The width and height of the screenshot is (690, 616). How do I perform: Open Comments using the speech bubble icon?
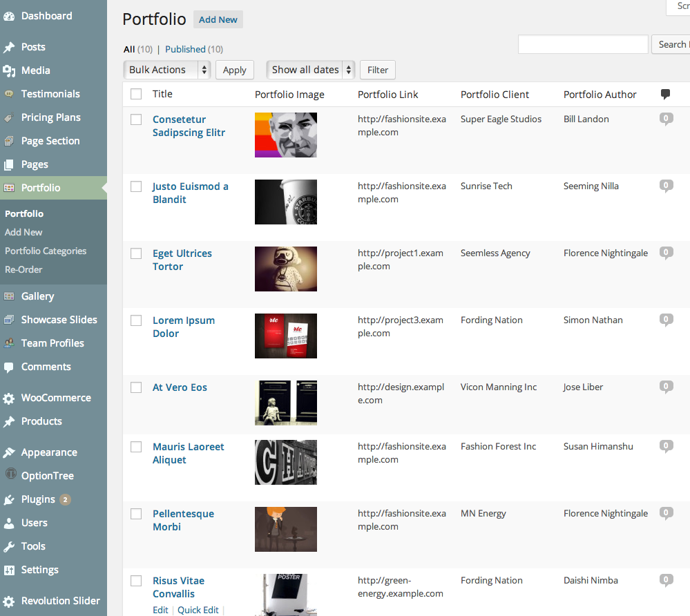click(x=10, y=366)
